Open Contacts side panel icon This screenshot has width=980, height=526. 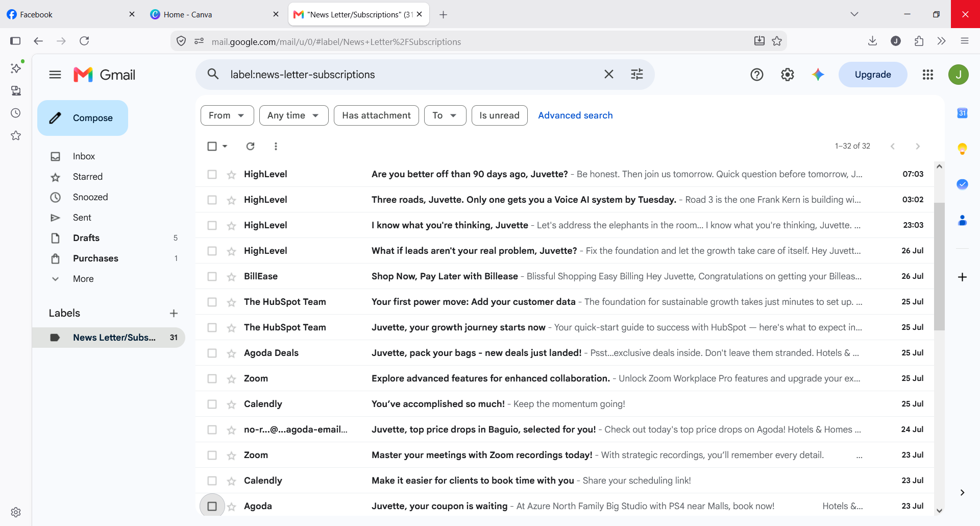point(962,220)
